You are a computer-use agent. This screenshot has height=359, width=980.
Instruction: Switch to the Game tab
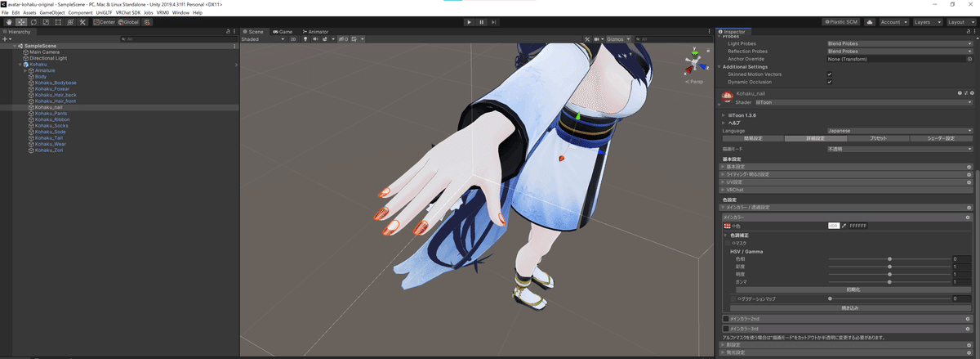click(283, 31)
